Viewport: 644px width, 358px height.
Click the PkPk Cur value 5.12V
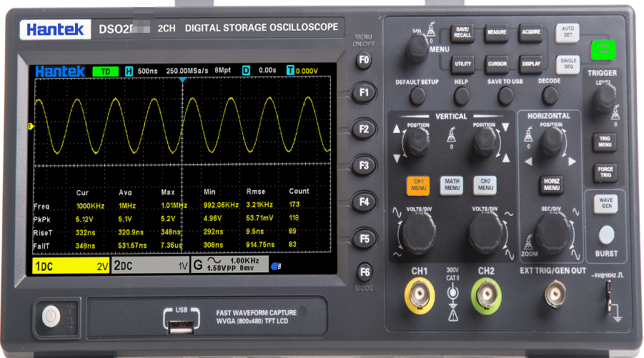(84, 219)
